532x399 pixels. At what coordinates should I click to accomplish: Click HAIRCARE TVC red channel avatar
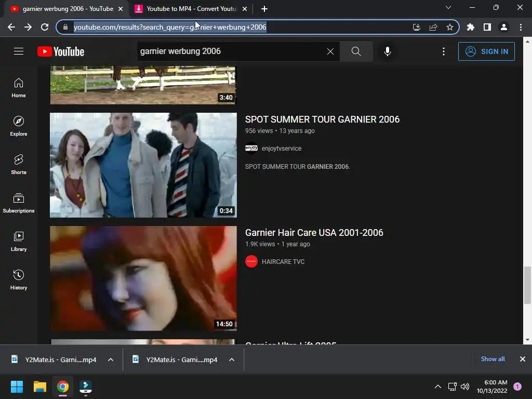pos(251,262)
